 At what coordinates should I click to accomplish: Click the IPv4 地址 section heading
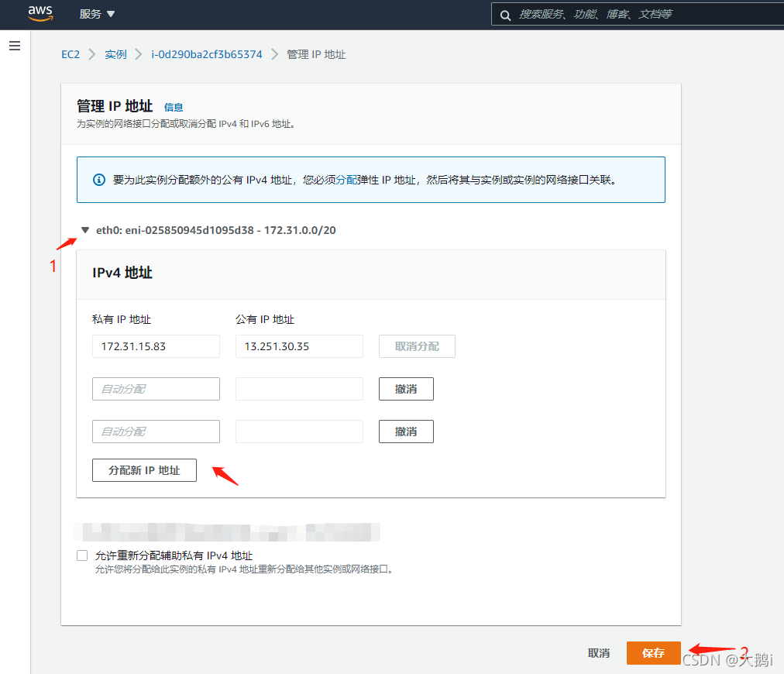[x=122, y=273]
